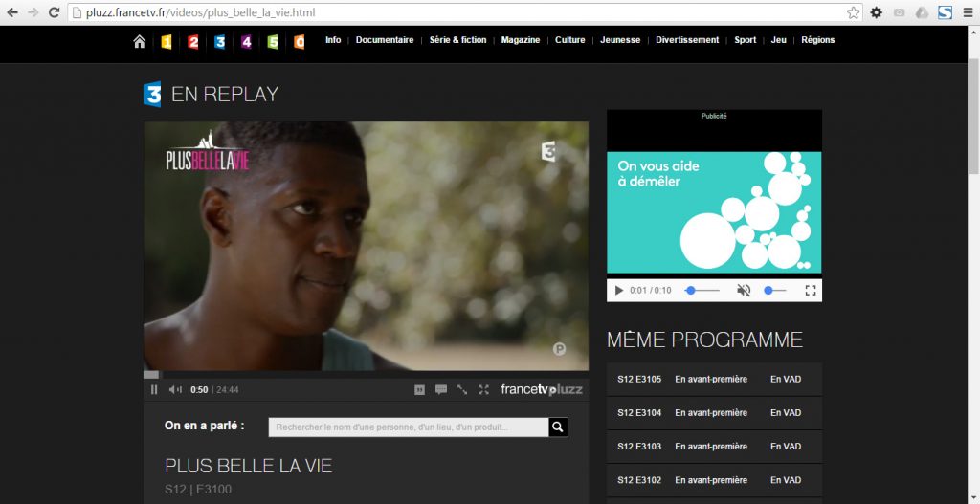This screenshot has height=504, width=980.
Task: Expand the player with the diagonal arrows icon
Action: (462, 389)
